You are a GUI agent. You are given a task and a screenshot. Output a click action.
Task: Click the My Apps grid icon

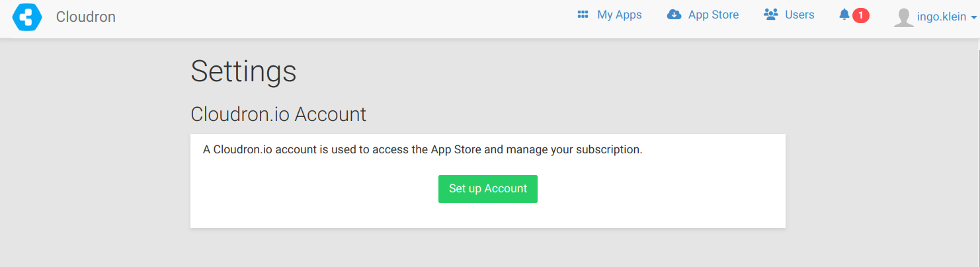point(583,15)
